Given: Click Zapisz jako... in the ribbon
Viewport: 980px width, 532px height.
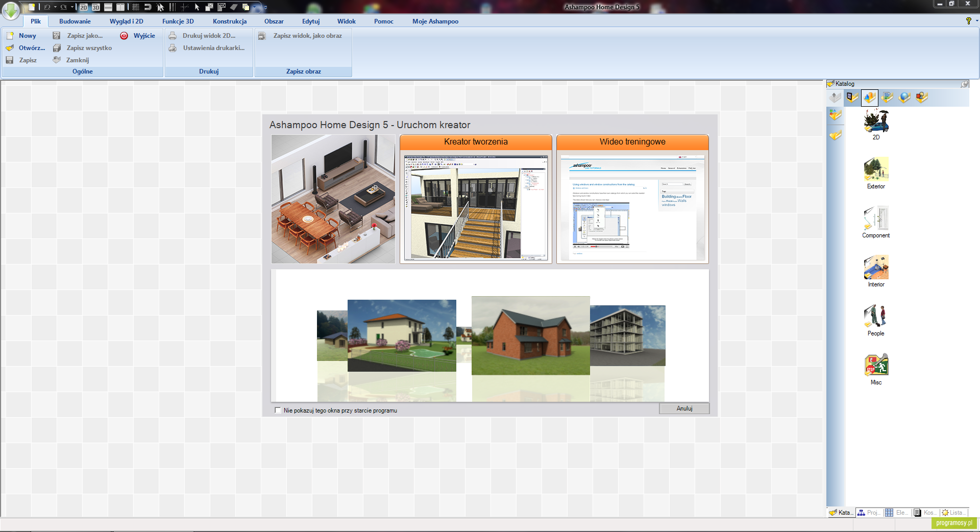Looking at the screenshot, I should [79, 36].
